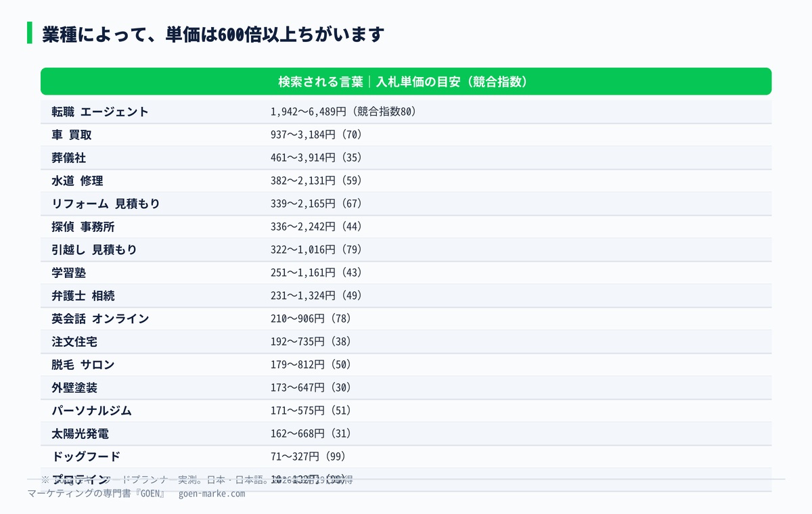Click the value 231〜1,324円（49）
The image size is (812, 514).
[317, 296]
